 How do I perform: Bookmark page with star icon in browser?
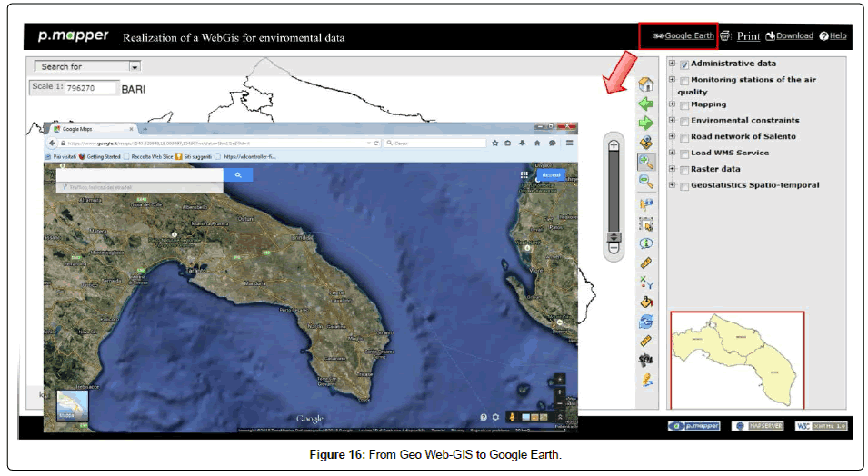(494, 143)
